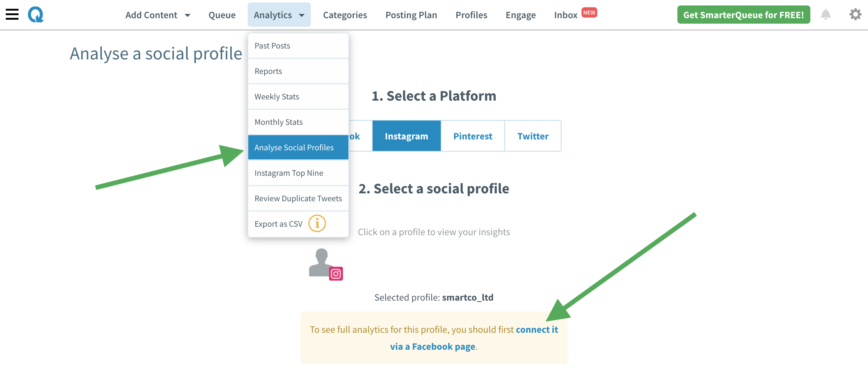Expand the Analytics dropdown
This screenshot has width=868, height=377.
tap(278, 15)
